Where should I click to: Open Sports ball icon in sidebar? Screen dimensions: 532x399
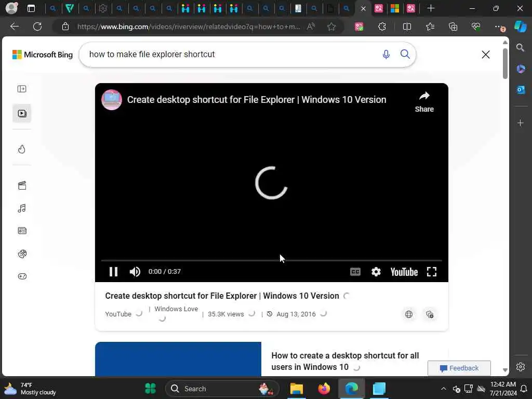click(22, 254)
